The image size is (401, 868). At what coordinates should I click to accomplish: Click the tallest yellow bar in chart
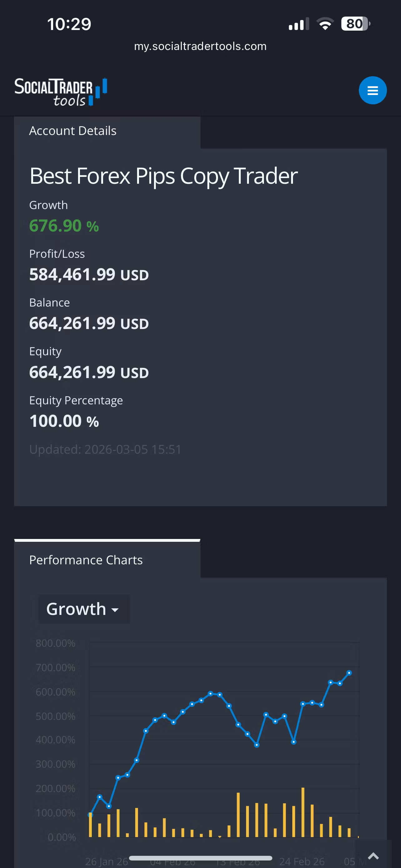click(303, 812)
